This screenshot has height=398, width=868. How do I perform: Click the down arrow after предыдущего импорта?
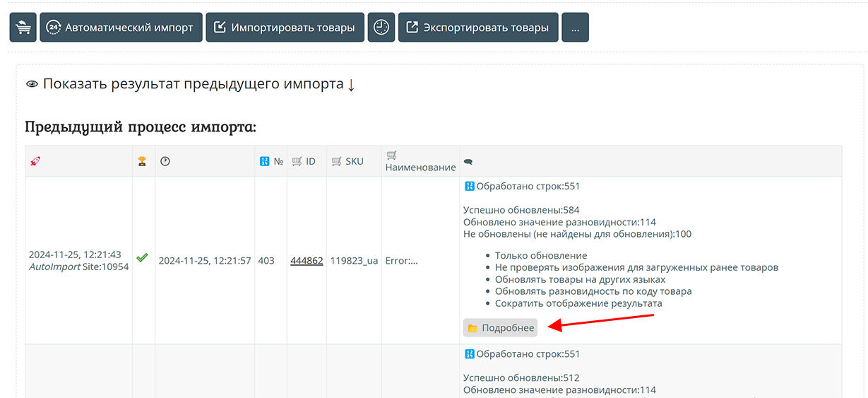(x=351, y=85)
